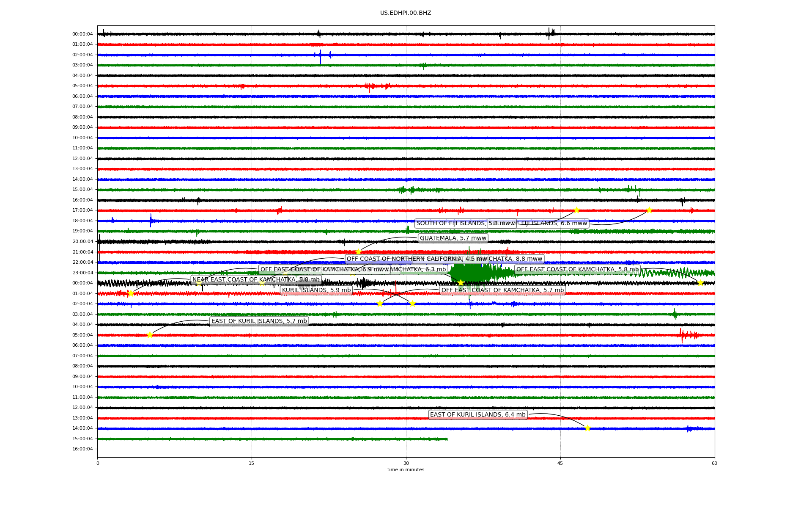Click the star at the start of the big green burst
This screenshot has width=812, height=508.
click(461, 283)
